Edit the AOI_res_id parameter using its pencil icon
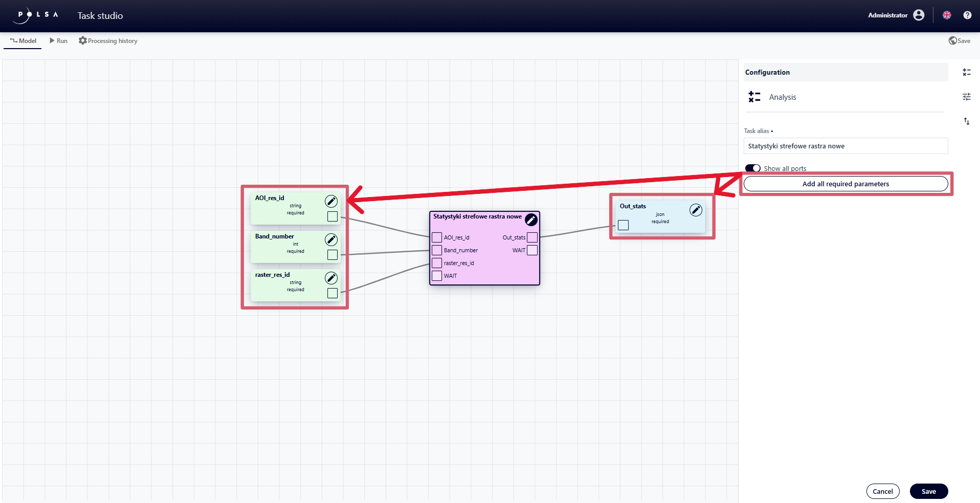This screenshot has width=980, height=503. pos(331,201)
